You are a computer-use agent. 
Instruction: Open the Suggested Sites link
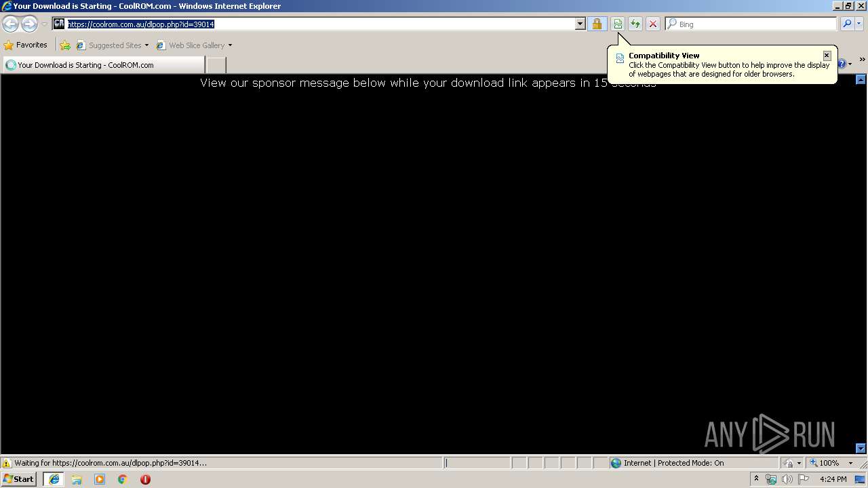click(x=112, y=45)
